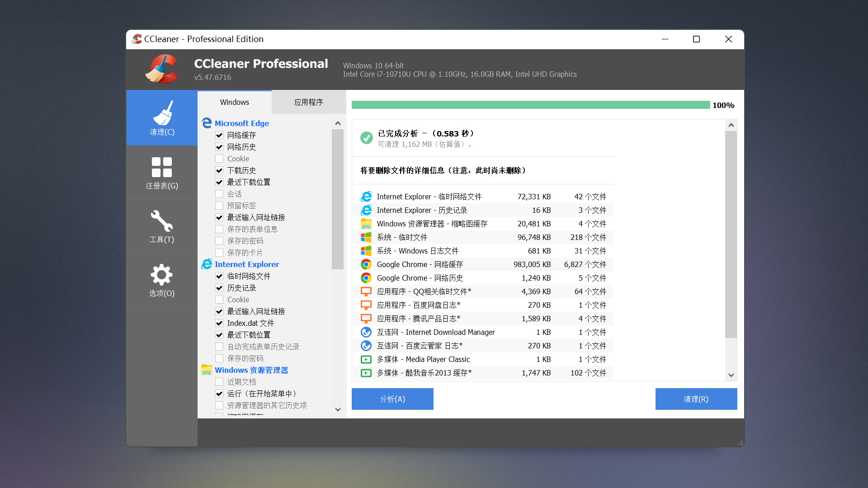Viewport: 868px width, 488px height.
Task: Click the Windows 资源管理器 folder icon
Action: 207,370
